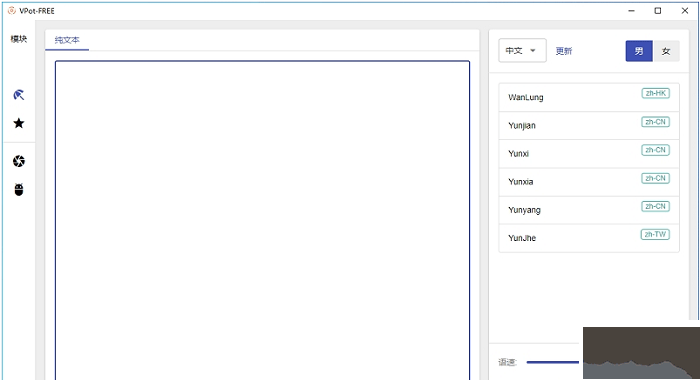Pick the YunJhe zh-TW voice
This screenshot has width=700, height=380.
[589, 238]
